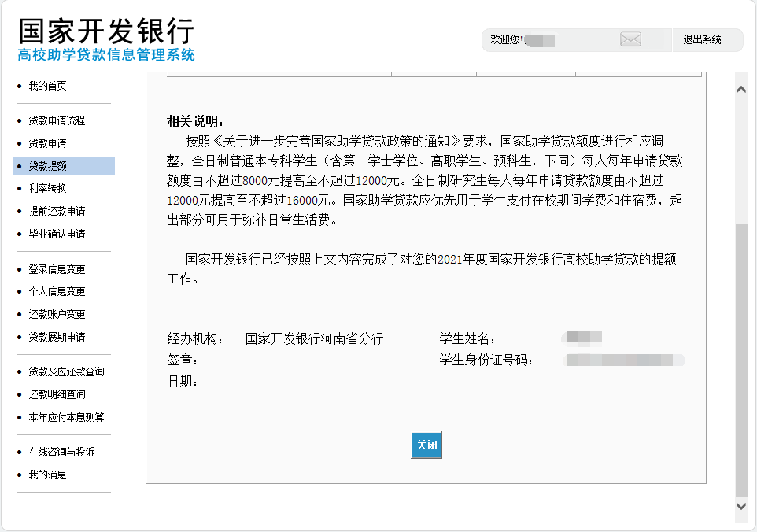Open 利率转换 from the sidebar
This screenshot has width=757, height=532.
47,188
